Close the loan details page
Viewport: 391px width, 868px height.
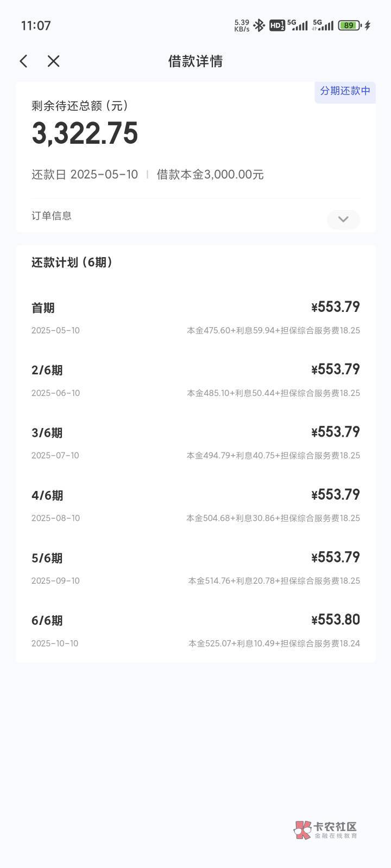pyautogui.click(x=53, y=61)
